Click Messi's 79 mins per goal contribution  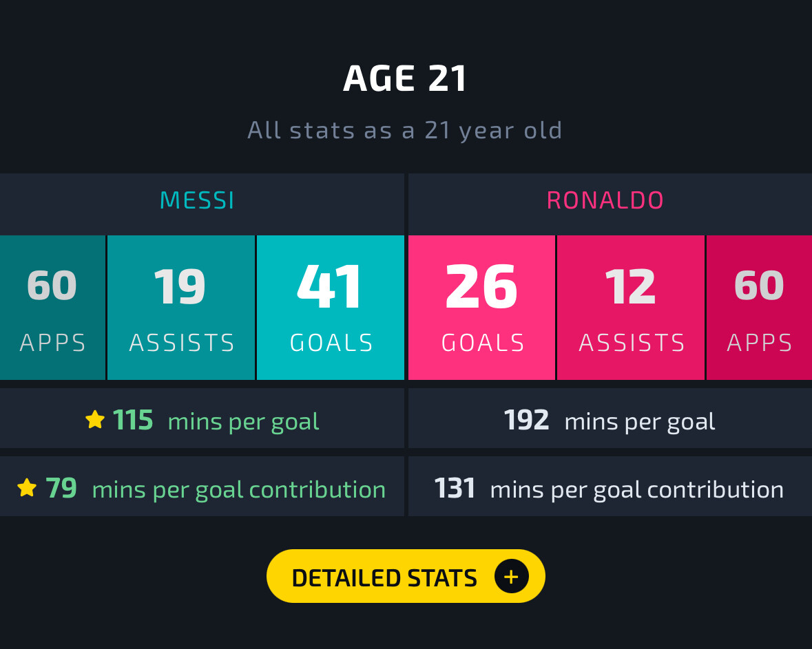(x=202, y=486)
